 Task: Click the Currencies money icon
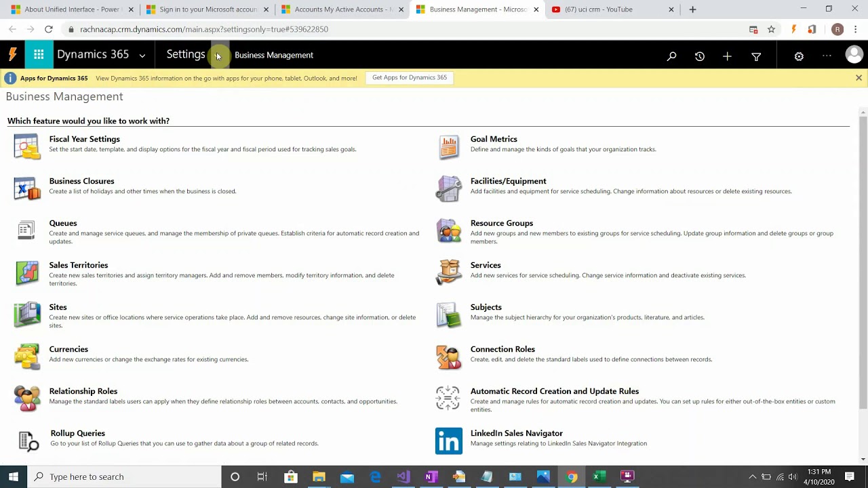pos(27,357)
